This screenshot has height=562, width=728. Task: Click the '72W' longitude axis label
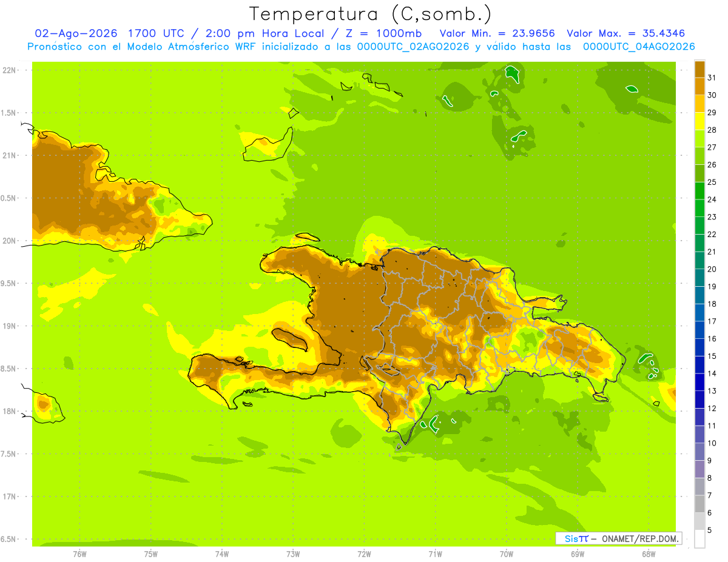click(364, 554)
